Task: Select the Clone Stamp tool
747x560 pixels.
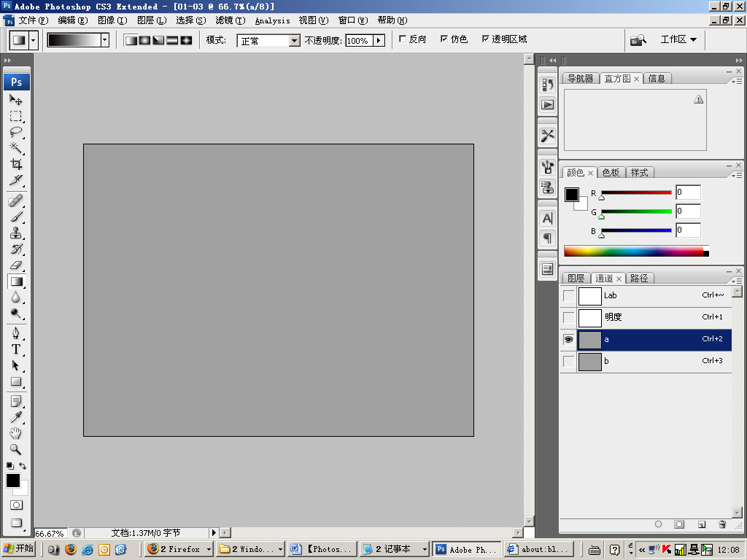Action: tap(16, 233)
